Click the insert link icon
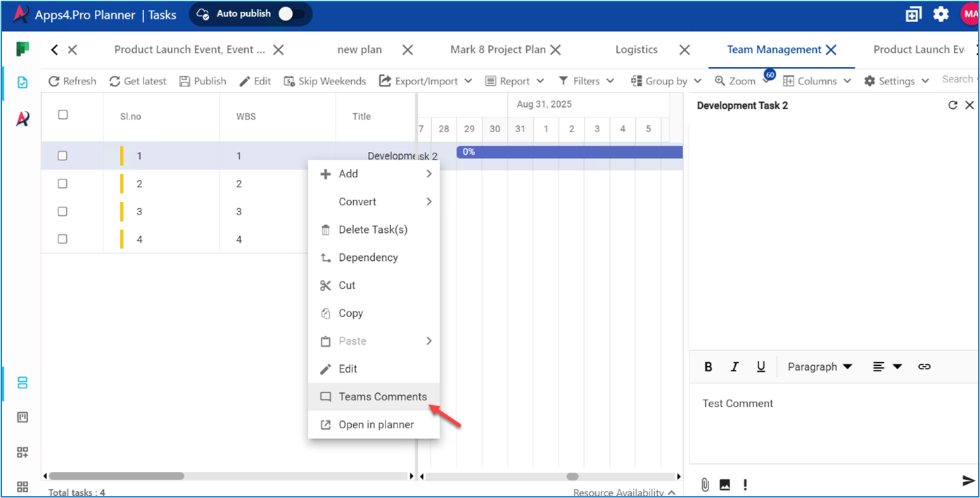The image size is (980, 498). point(924,366)
